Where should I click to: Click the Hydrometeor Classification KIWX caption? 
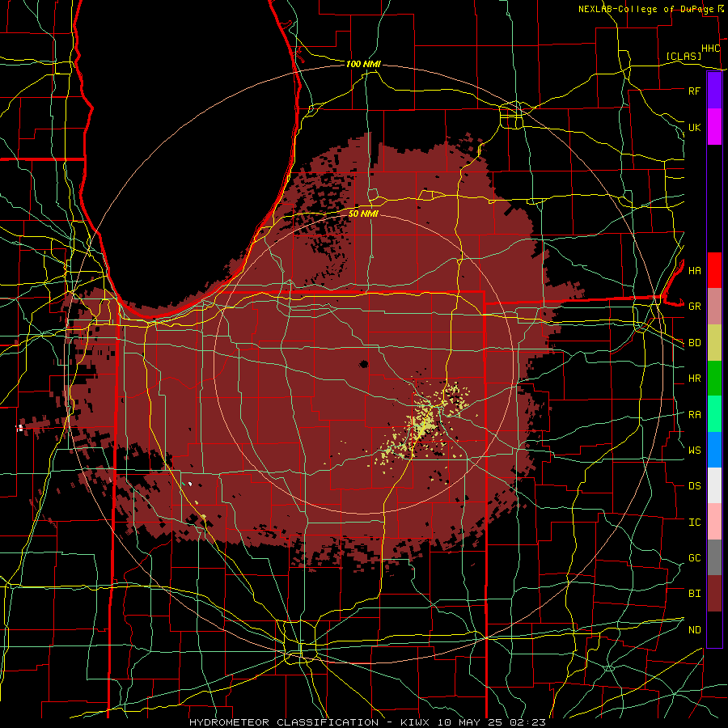(x=368, y=722)
